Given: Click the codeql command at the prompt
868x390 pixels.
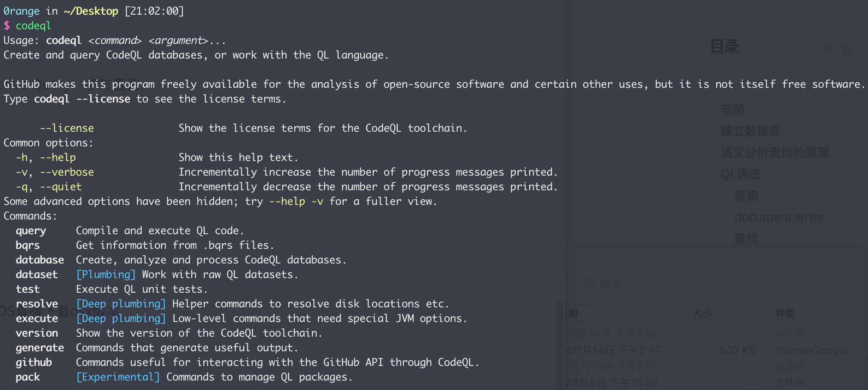Looking at the screenshot, I should pyautogui.click(x=33, y=26).
